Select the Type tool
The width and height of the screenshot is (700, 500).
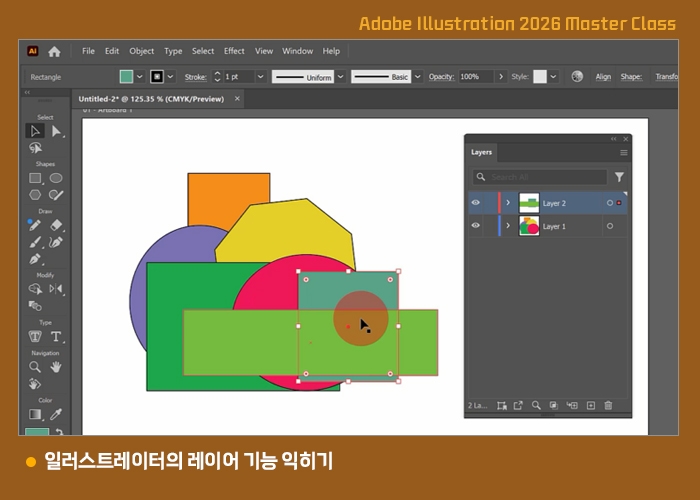pos(56,336)
